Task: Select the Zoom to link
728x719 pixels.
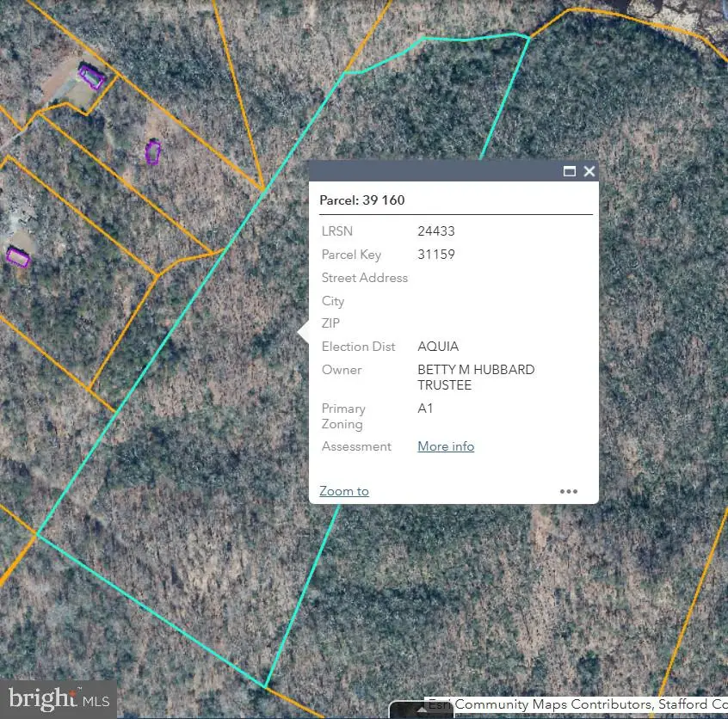Action: coord(343,491)
